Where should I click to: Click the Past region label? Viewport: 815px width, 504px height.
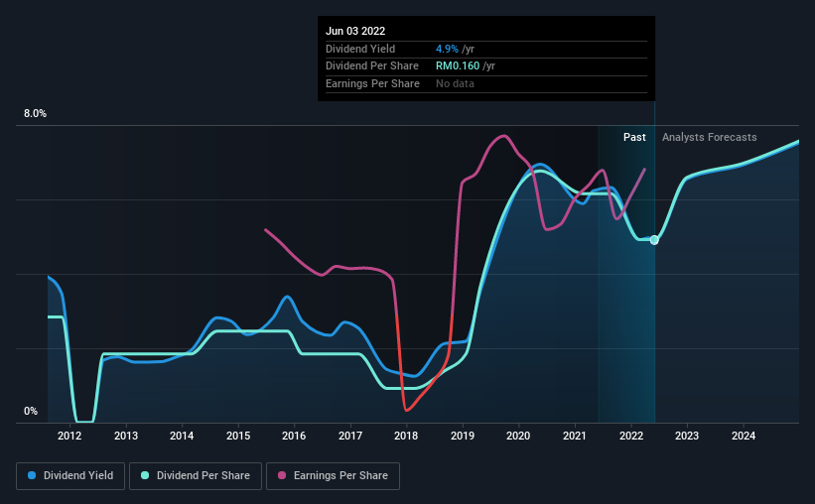[634, 137]
